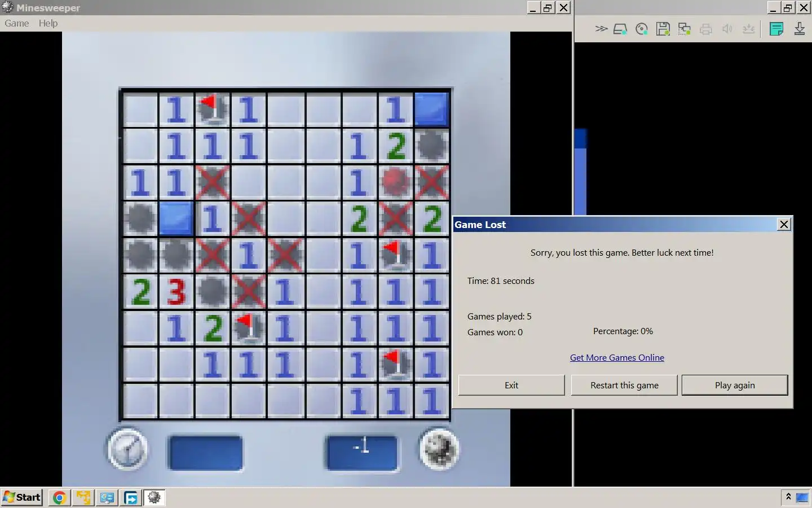Click the blank timer display beside the clock
Screen dimensions: 812x508
click(x=206, y=452)
